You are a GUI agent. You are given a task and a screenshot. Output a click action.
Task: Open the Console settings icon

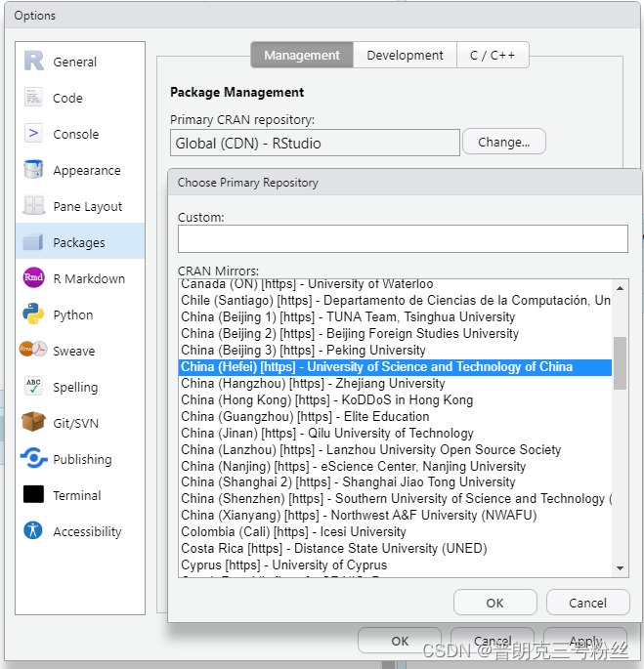click(x=34, y=134)
